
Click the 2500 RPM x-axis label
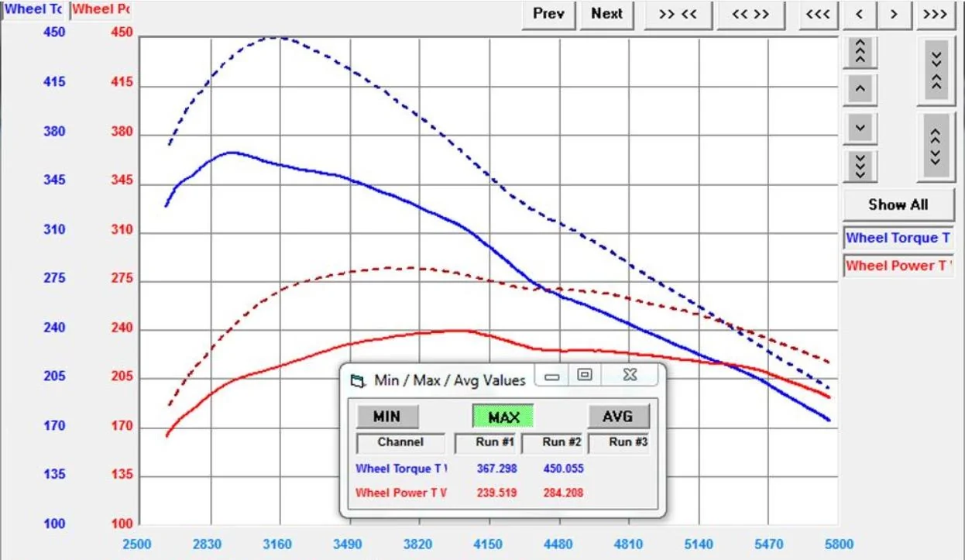(x=138, y=545)
